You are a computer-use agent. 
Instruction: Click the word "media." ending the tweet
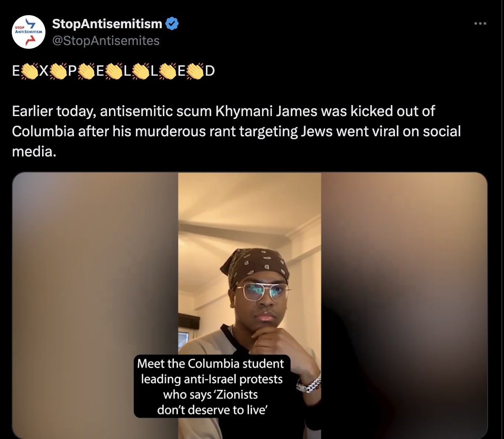point(34,151)
